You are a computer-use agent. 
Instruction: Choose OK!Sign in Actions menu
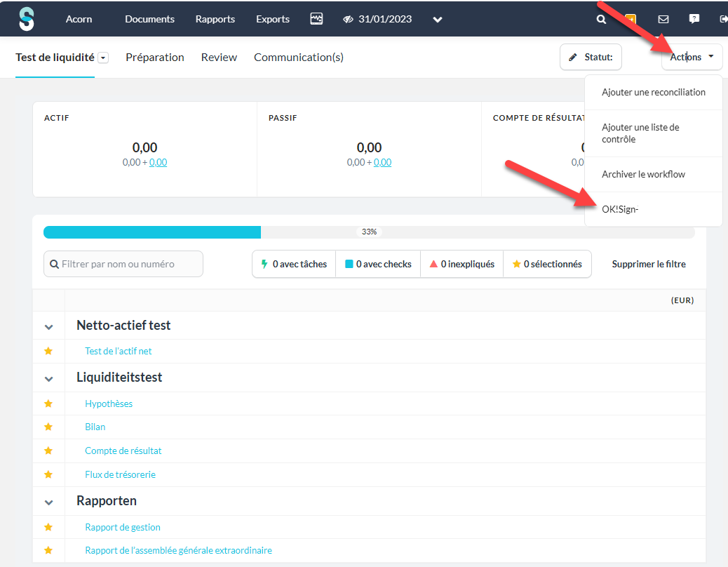pos(653,209)
